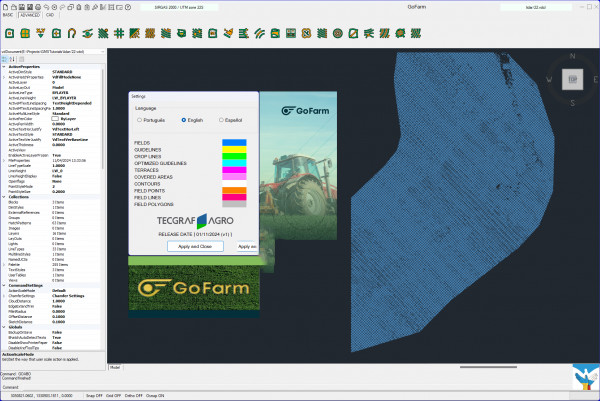Open the document path dropdown above properties
Screen dimensions: 600x401
[x=103, y=52]
